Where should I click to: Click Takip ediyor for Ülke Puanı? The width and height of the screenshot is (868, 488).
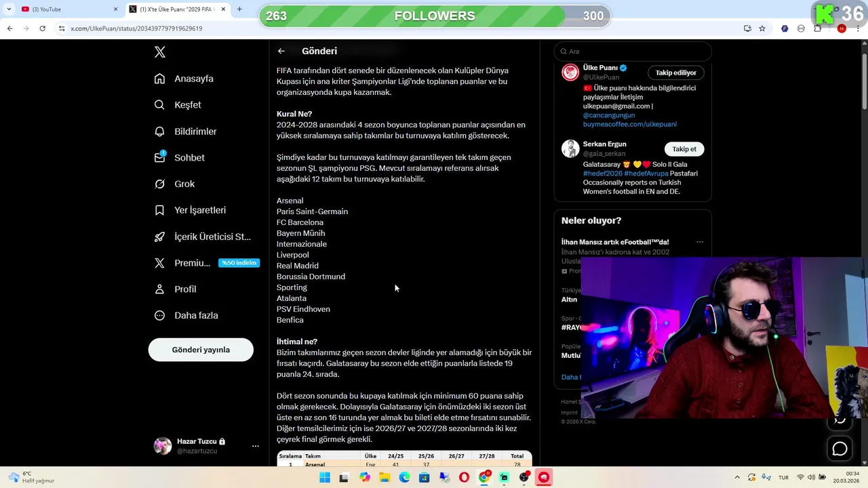tap(675, 73)
